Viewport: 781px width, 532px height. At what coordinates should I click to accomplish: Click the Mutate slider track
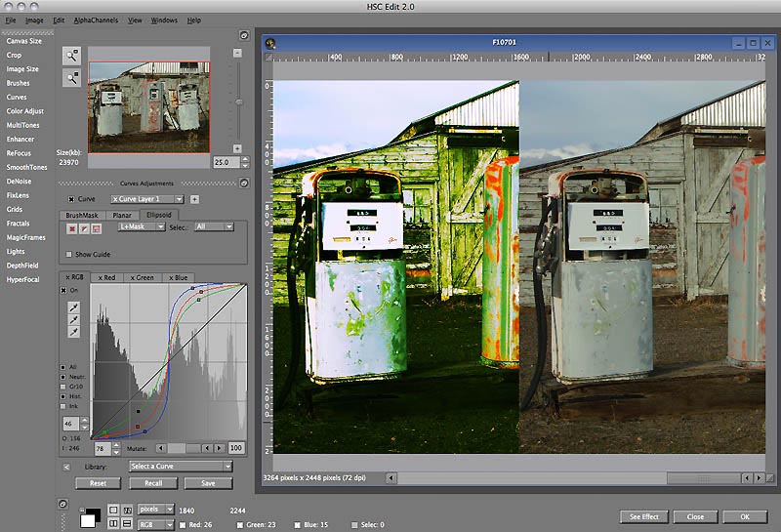[x=184, y=448]
